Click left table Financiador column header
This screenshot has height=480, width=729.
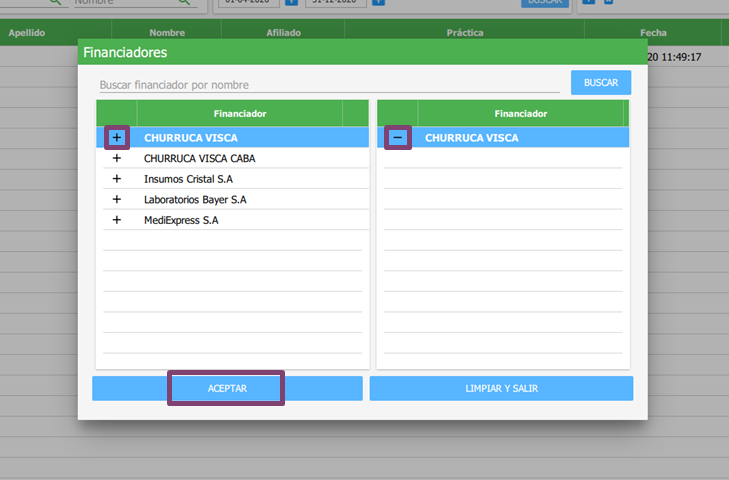240,113
